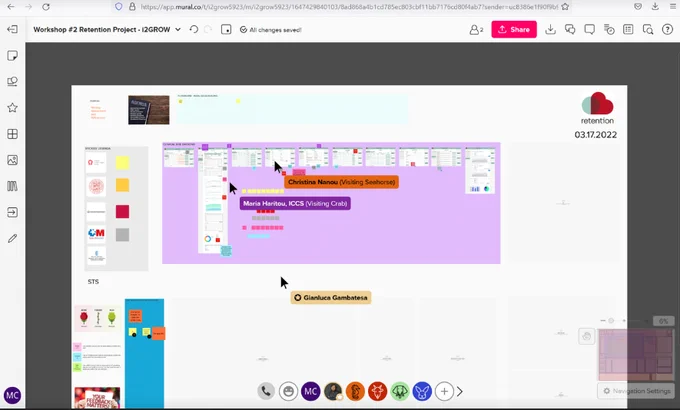Open the frameworks grid tool
The height and width of the screenshot is (410, 680).
point(12,134)
